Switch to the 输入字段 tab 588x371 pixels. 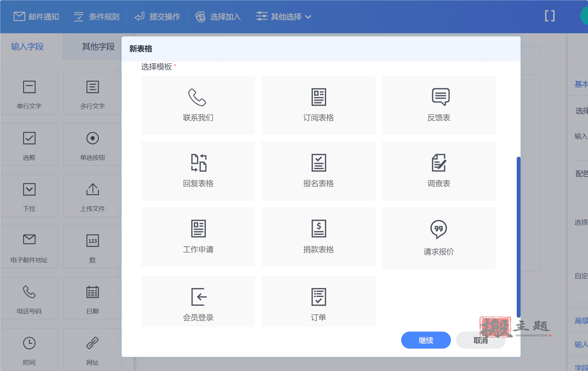(x=28, y=46)
